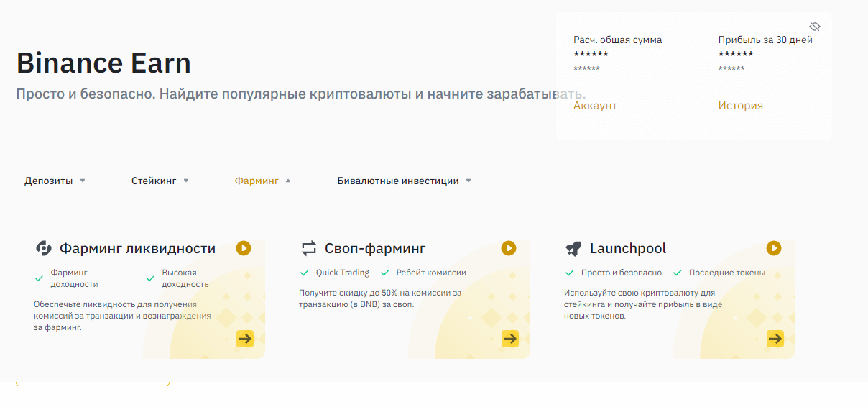Play the Launchpool tutorial video
This screenshot has height=410, width=868.
tap(774, 248)
